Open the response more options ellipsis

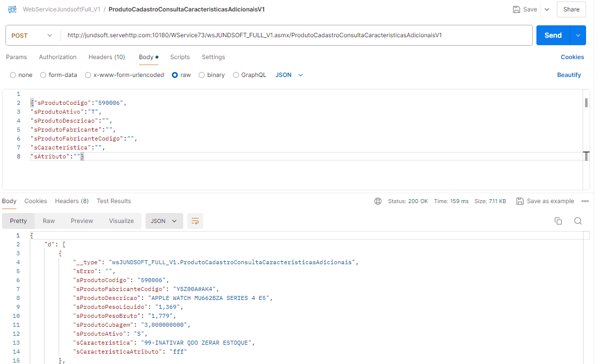585,201
